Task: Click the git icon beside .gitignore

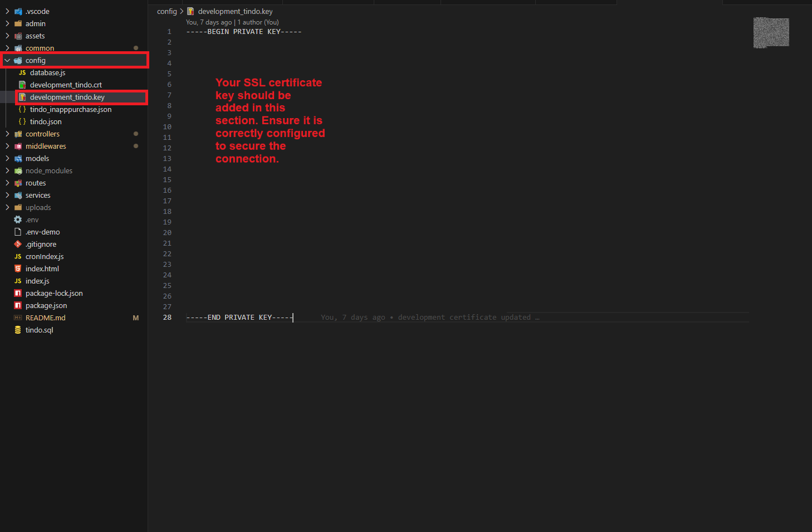Action: (18, 245)
